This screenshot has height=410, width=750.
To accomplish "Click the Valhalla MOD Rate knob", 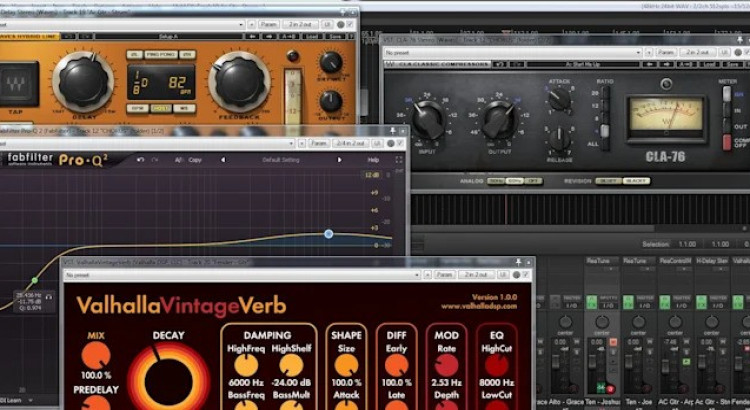I will point(446,364).
